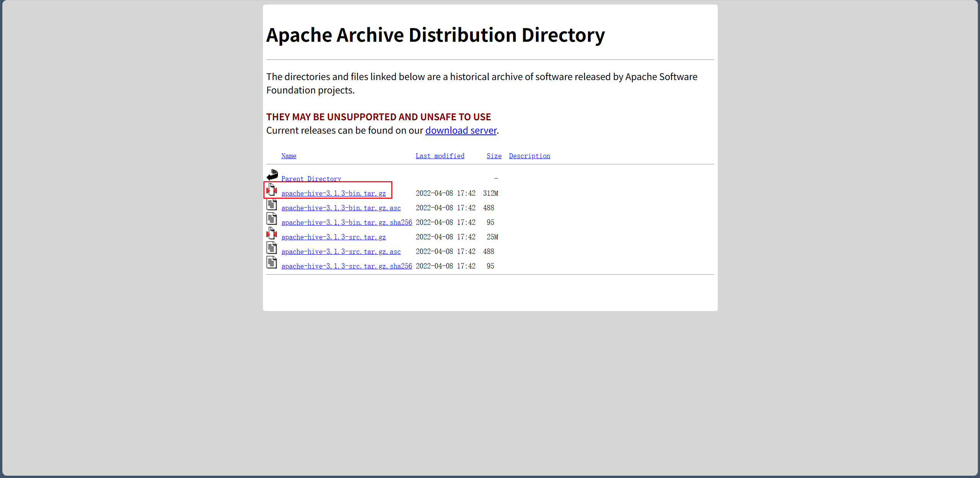
Task: Open apache-hive-3.1.3-bin.tar.gz.asc signature file
Action: point(341,208)
